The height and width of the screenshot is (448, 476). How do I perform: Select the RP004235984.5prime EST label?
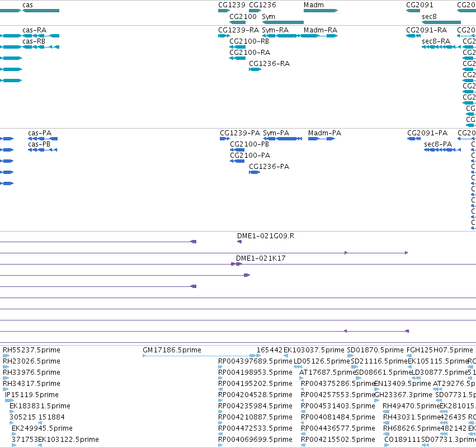point(255,407)
